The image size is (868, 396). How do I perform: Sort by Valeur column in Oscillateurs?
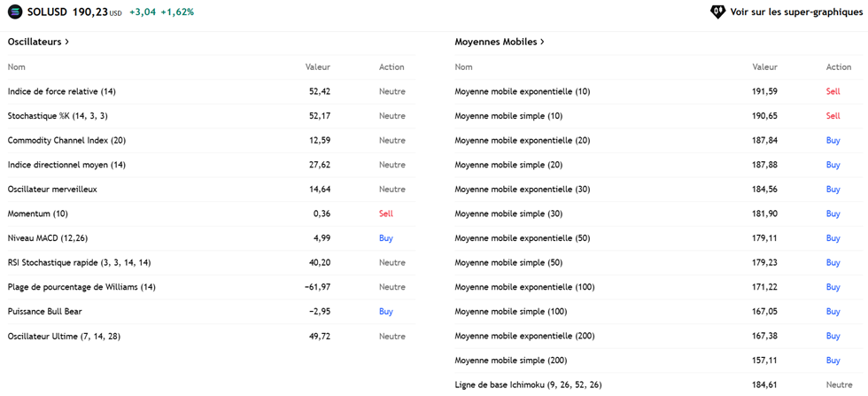pos(317,67)
